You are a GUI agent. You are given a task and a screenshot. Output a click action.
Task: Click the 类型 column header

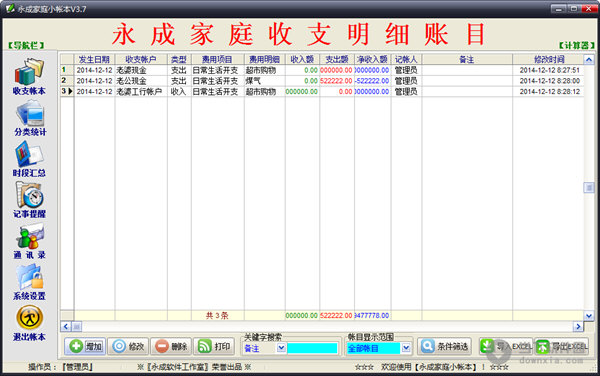pyautogui.click(x=179, y=59)
